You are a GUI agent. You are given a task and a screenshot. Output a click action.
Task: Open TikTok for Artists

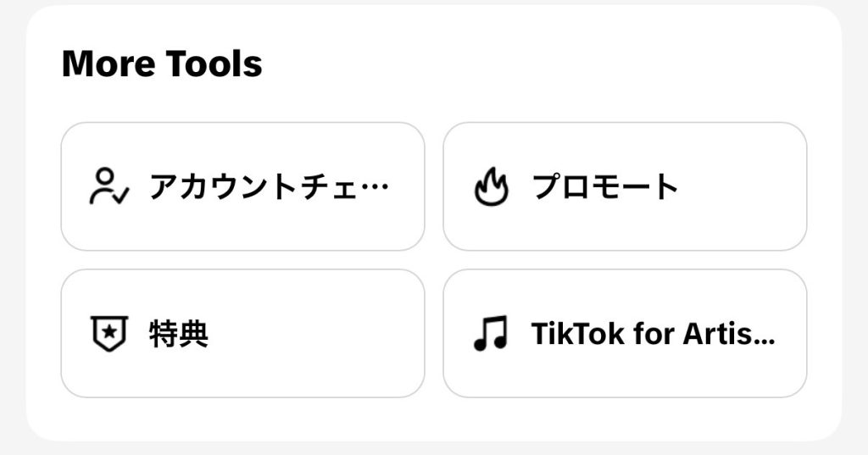[625, 334]
